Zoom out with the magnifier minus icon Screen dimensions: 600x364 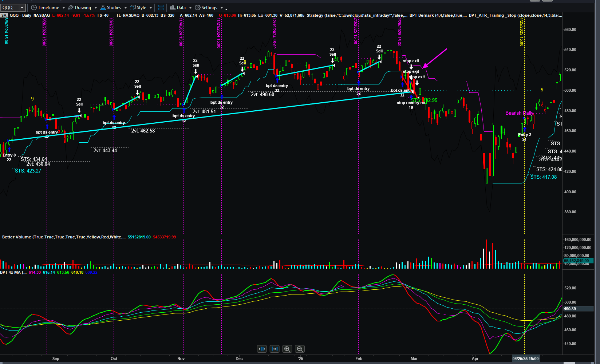click(300, 349)
